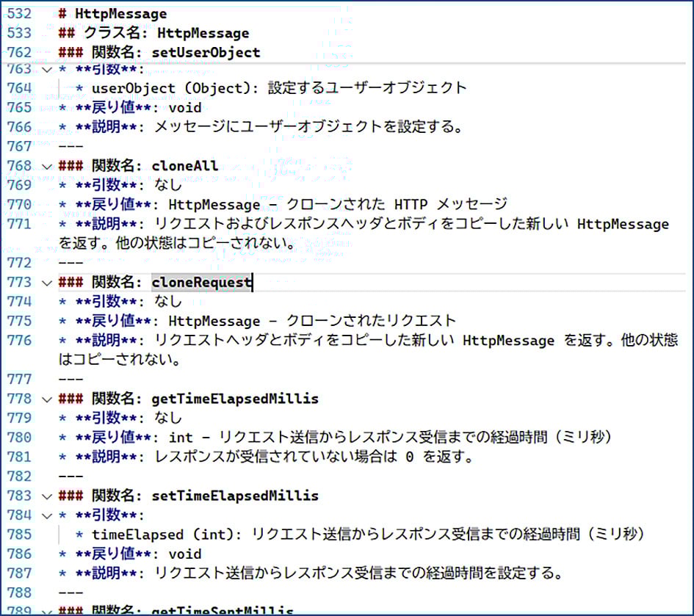Image resolution: width=694 pixels, height=616 pixels.
Task: Click the '---' separator on line 772
Action: pos(71,263)
